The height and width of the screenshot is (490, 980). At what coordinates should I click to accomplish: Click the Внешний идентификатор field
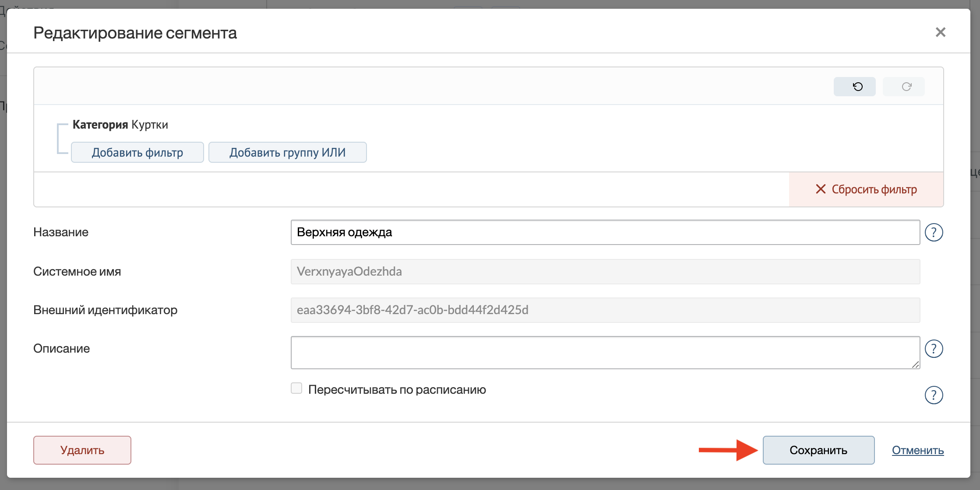click(605, 310)
